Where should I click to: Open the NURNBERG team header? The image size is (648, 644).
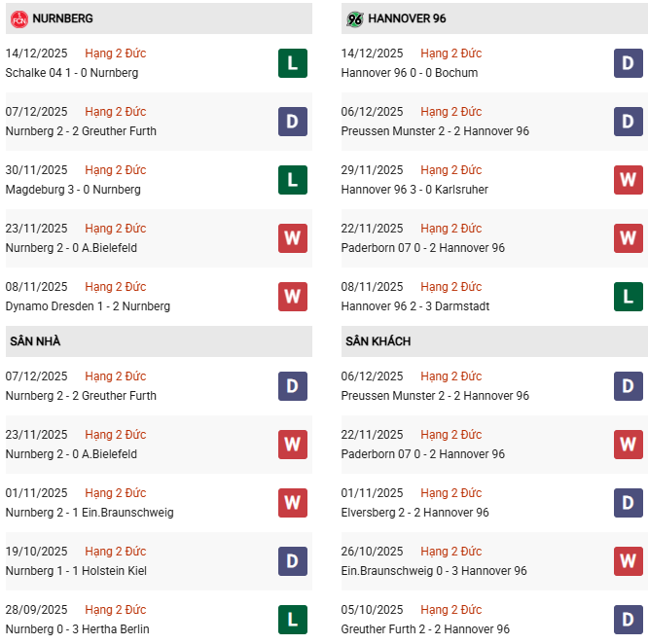(63, 18)
